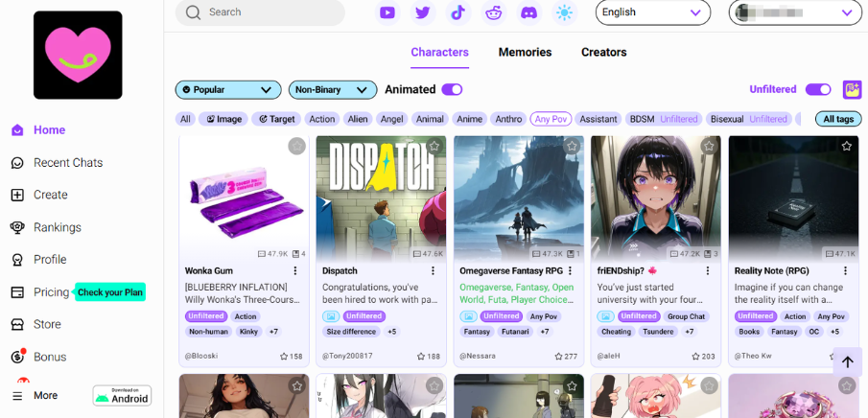Open Rankings in the sidebar
This screenshot has height=418, width=868.
(x=57, y=227)
